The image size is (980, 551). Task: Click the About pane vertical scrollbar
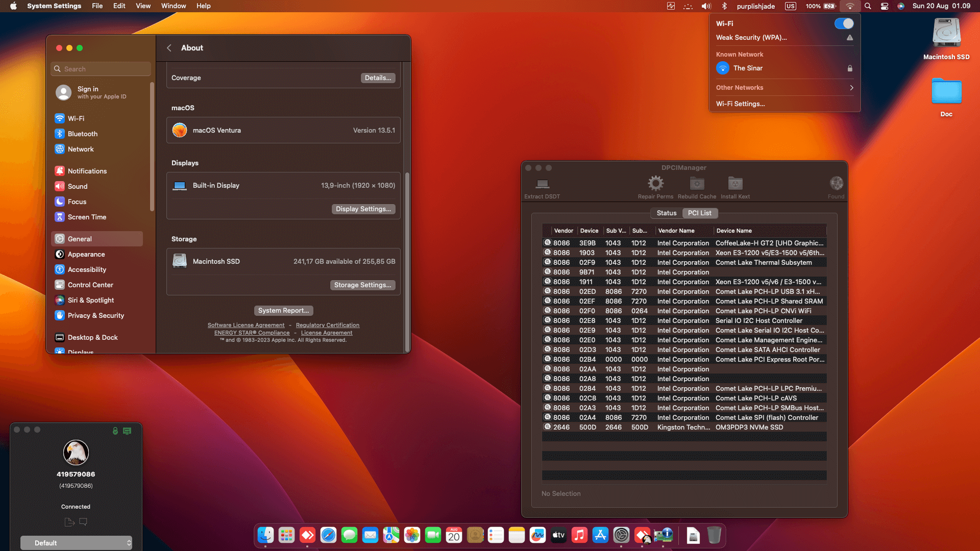[407, 263]
